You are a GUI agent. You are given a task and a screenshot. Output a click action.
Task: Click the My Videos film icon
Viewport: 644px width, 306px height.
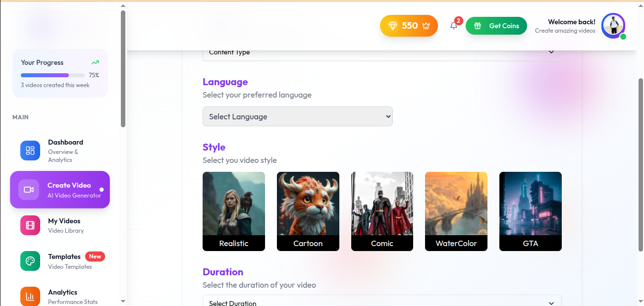tap(30, 225)
